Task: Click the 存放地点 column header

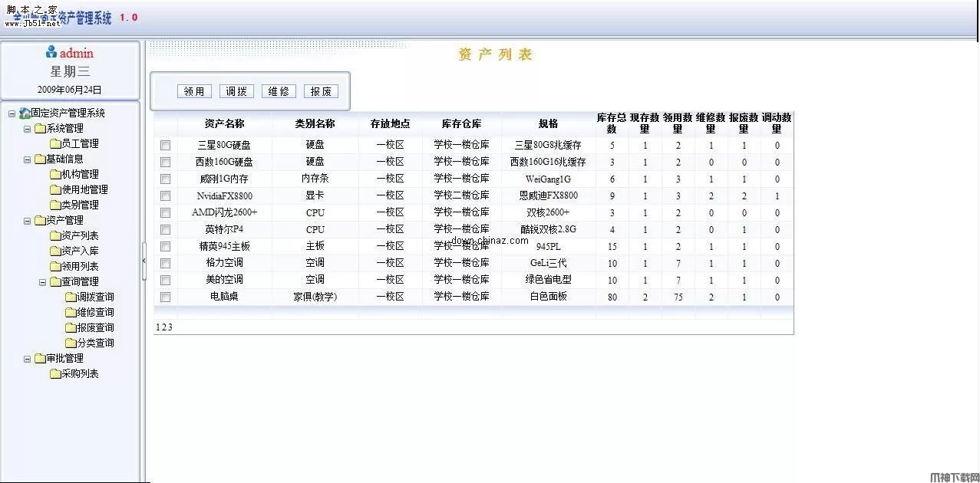Action: coord(390,123)
